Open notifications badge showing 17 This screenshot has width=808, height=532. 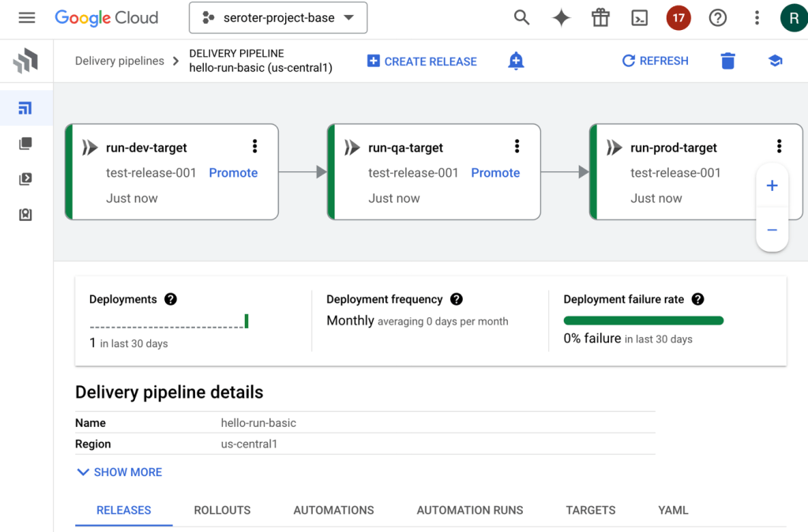(678, 17)
